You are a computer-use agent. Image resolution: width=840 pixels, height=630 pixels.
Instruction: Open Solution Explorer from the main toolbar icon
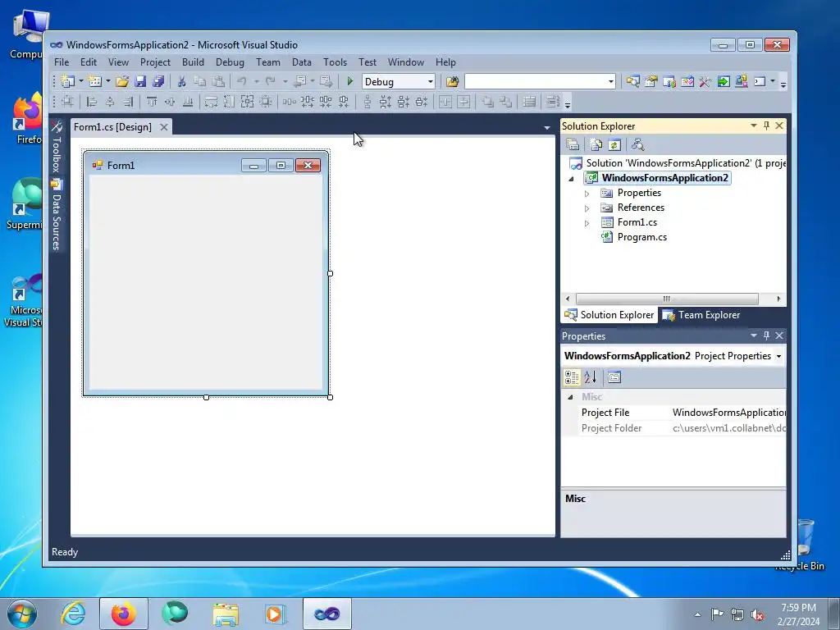point(632,81)
